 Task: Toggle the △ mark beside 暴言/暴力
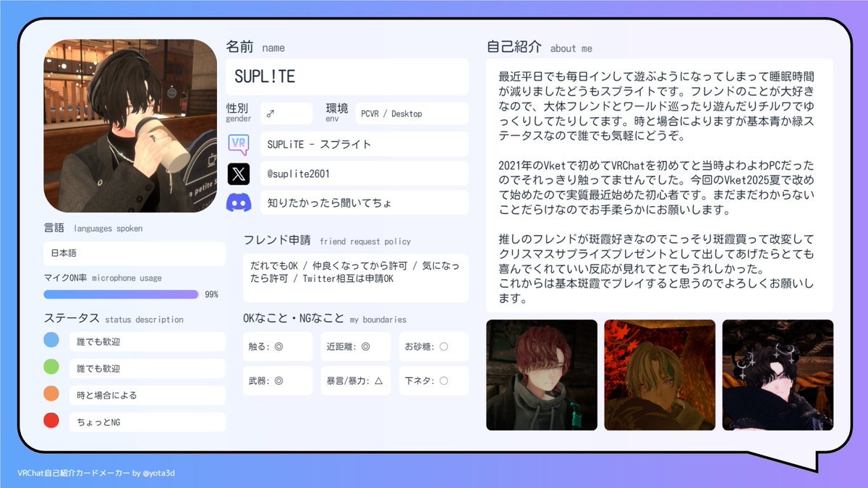coord(377,380)
